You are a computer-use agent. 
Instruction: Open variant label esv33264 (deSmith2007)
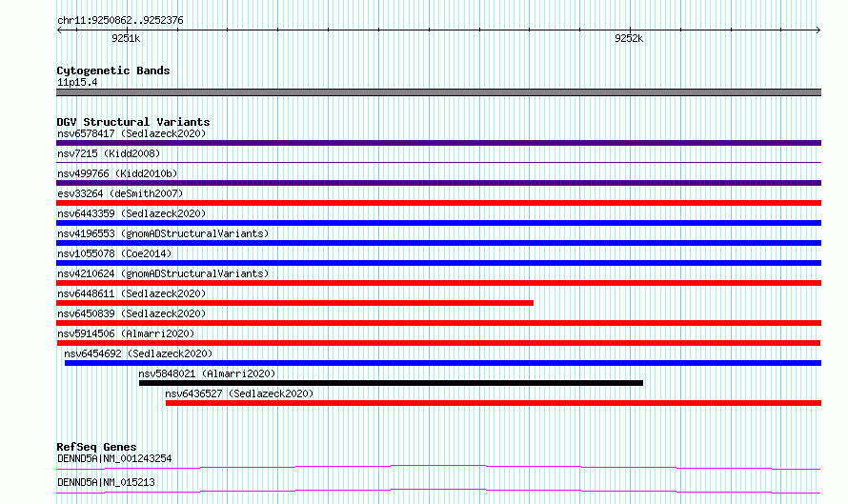pyautogui.click(x=120, y=193)
